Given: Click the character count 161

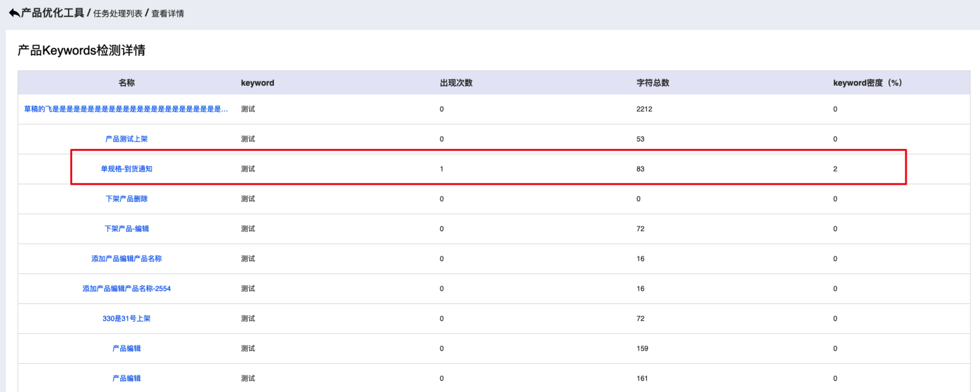Looking at the screenshot, I should [x=642, y=378].
